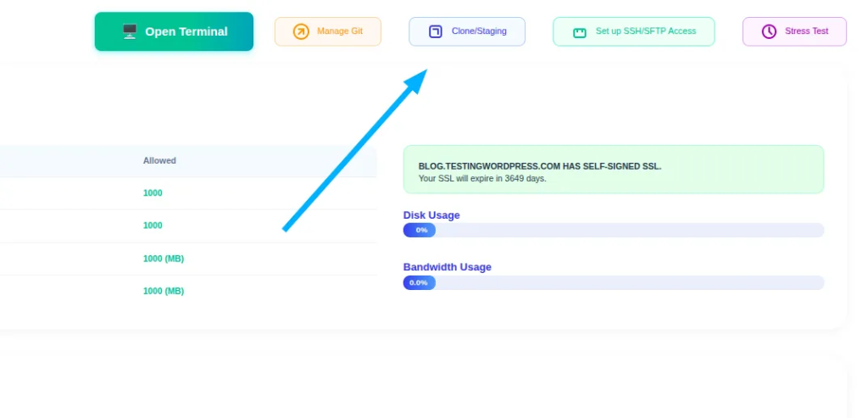Click the upper 1000 (MB) value
The height and width of the screenshot is (418, 868).
click(163, 259)
